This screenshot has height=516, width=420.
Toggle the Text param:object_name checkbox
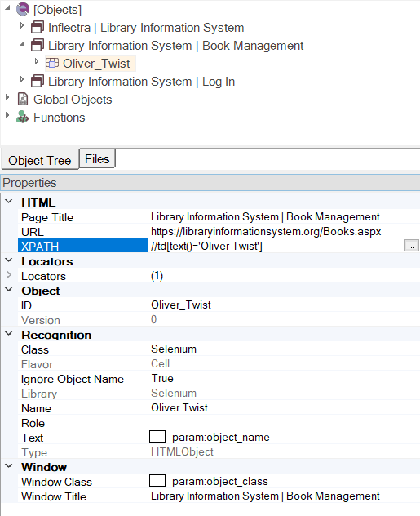(157, 437)
